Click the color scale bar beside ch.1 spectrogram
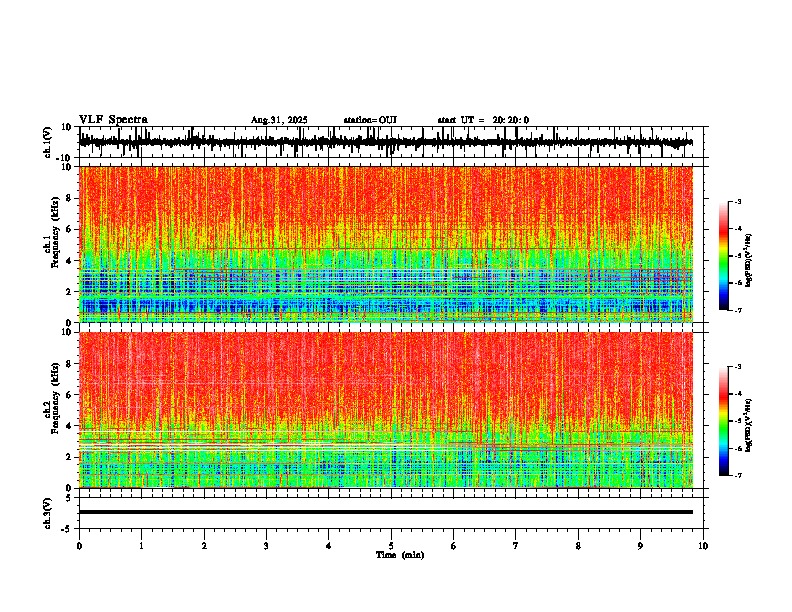The width and height of the screenshot is (792, 612). point(723,256)
